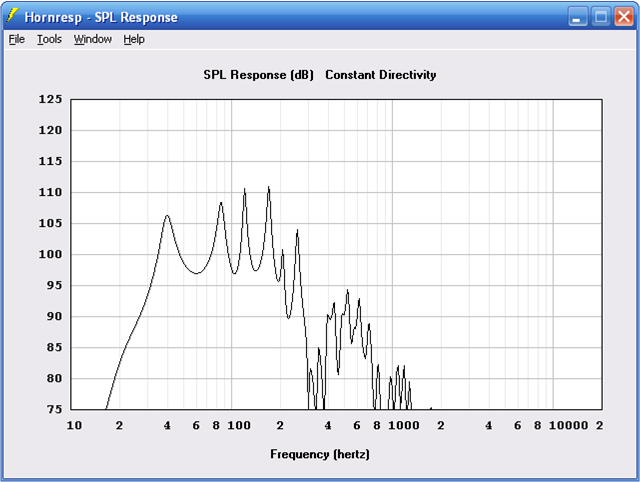Click the 115 dB y-axis label
The width and height of the screenshot is (640, 482).
click(x=50, y=161)
